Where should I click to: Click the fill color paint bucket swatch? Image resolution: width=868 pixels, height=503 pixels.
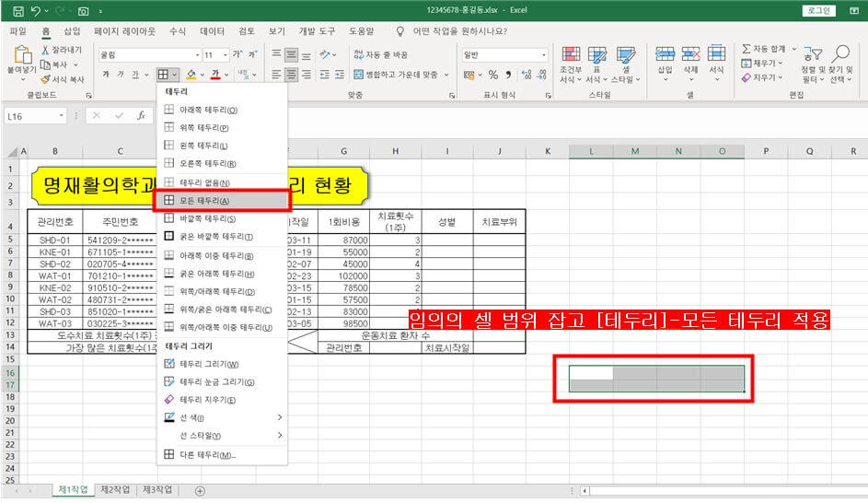tap(191, 75)
